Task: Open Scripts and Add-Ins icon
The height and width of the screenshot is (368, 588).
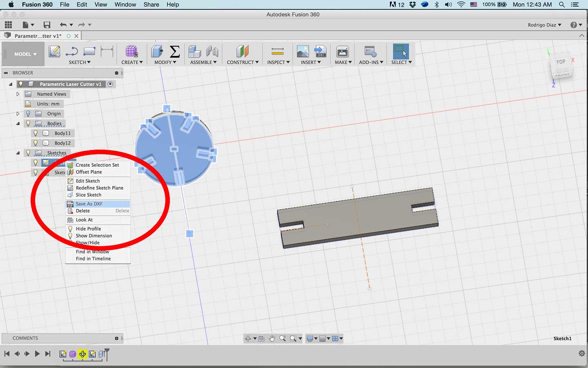Action: point(370,52)
